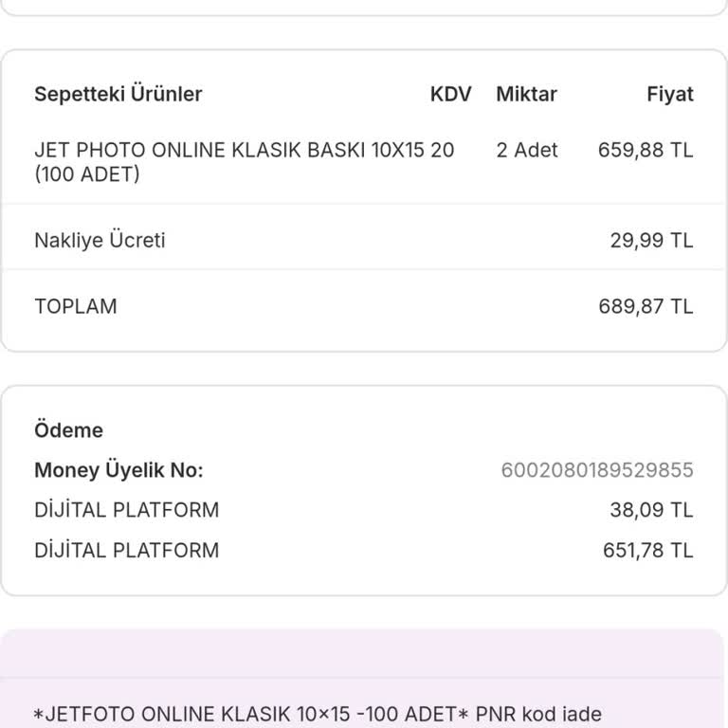This screenshot has height=728, width=728.
Task: Click the 659,88 TL product price
Action: [x=645, y=150]
